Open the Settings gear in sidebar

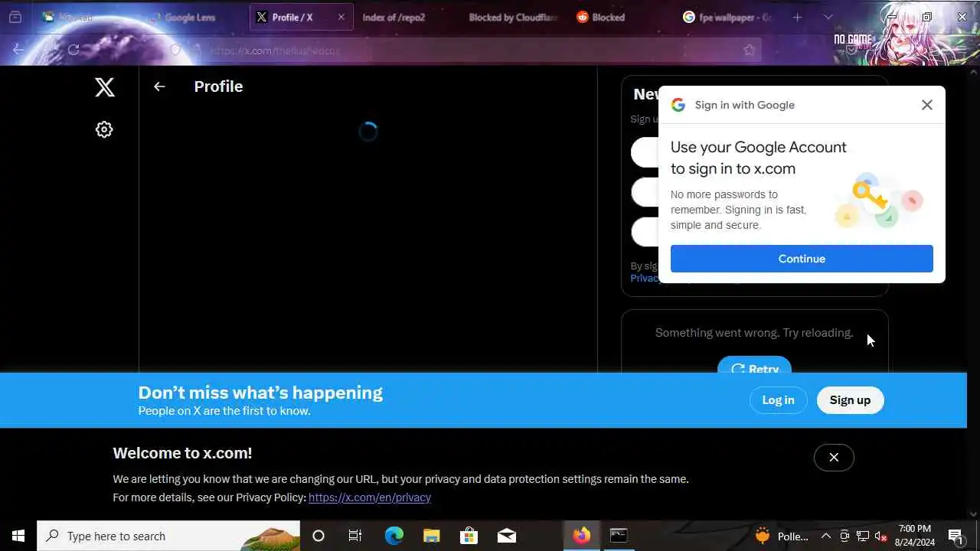point(104,129)
